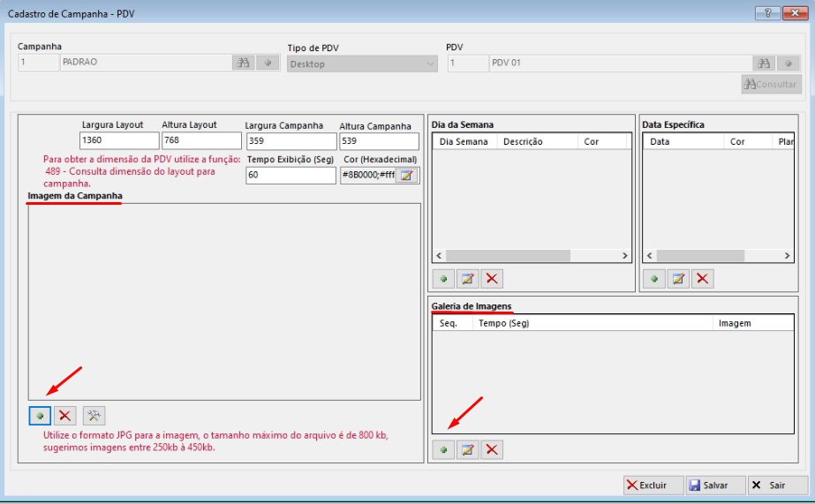Select the Largura Campanha input field
Image resolution: width=815 pixels, height=504 pixels.
click(291, 141)
